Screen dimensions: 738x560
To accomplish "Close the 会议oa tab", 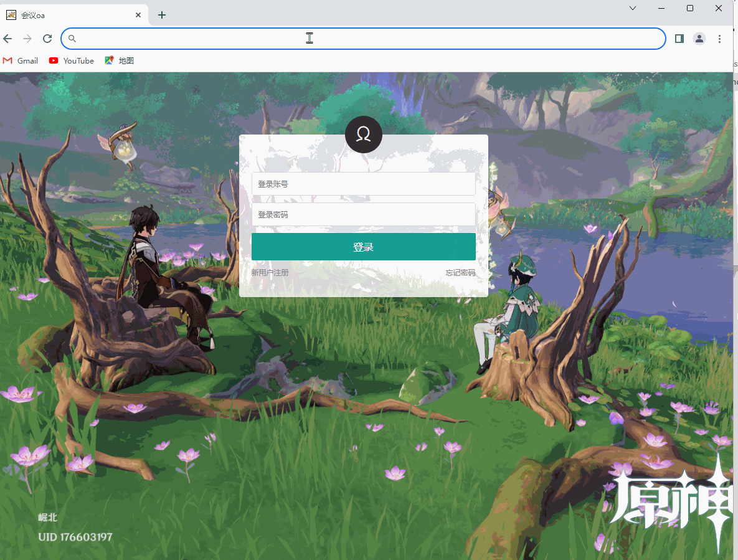I will (x=138, y=15).
